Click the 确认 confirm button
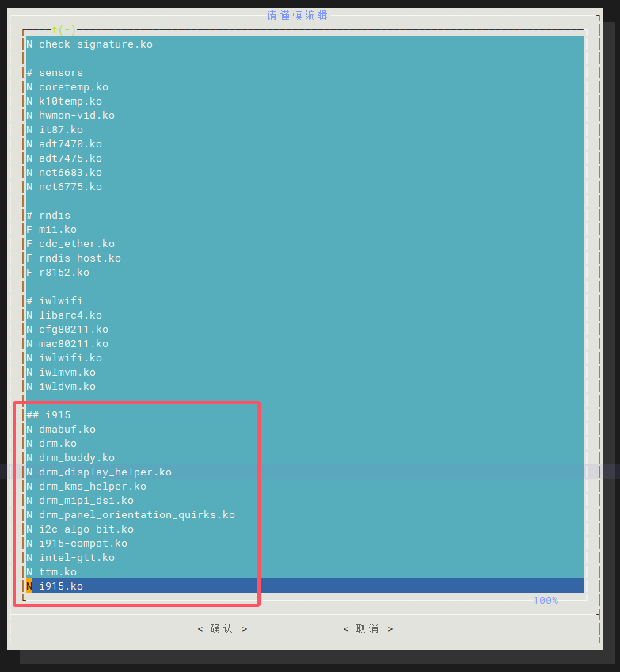The image size is (620, 672). (x=223, y=628)
